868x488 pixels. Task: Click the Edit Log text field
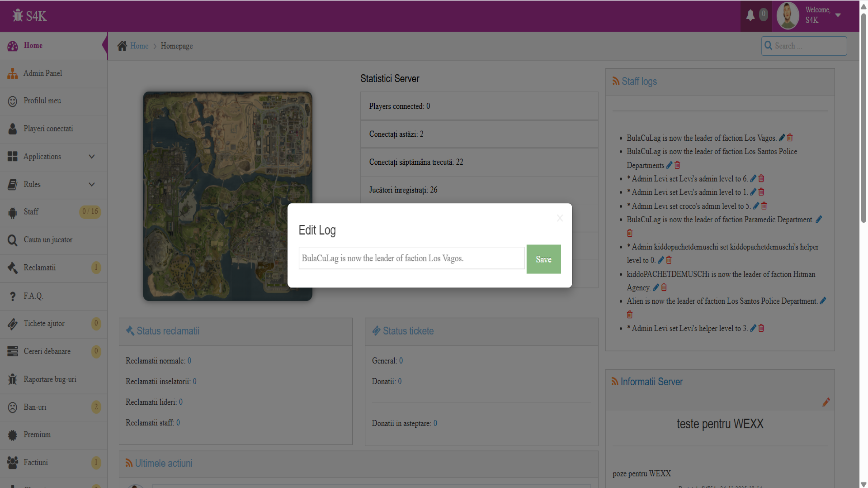coord(411,258)
